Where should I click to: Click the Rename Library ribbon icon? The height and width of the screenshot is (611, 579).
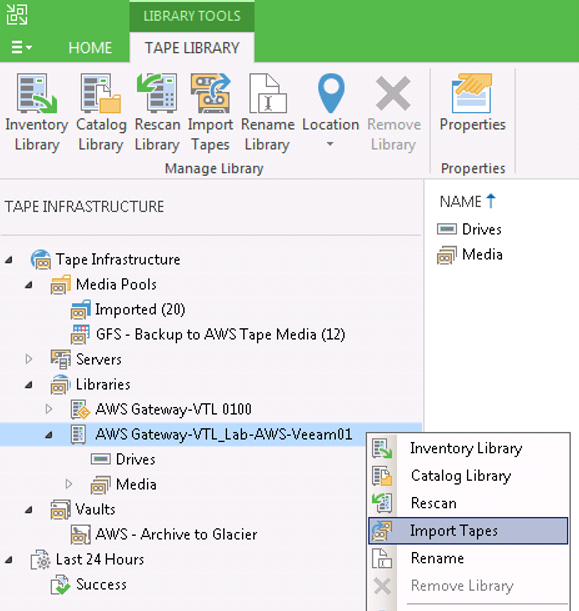(x=267, y=93)
